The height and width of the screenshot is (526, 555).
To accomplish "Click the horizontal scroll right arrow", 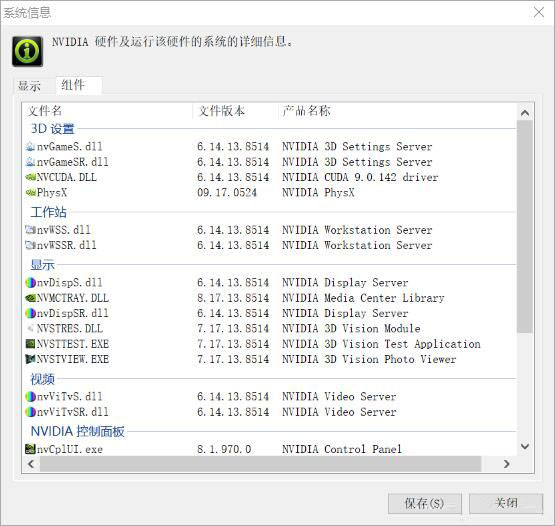I will click(507, 464).
